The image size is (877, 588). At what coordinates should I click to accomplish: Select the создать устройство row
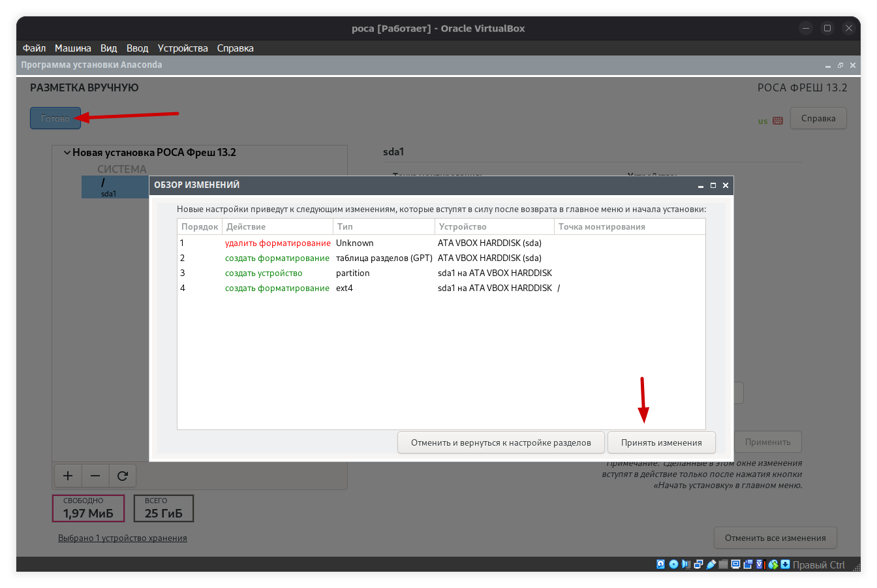coord(441,273)
